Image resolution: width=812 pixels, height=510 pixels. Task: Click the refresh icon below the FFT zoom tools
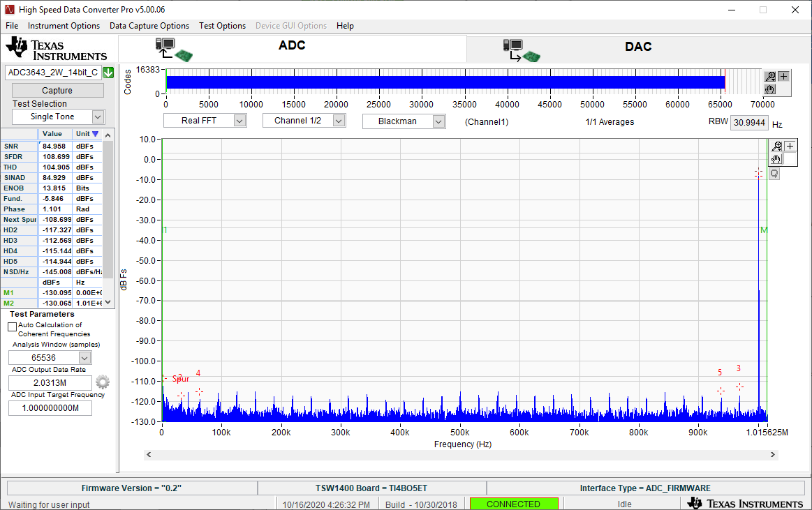click(x=774, y=174)
